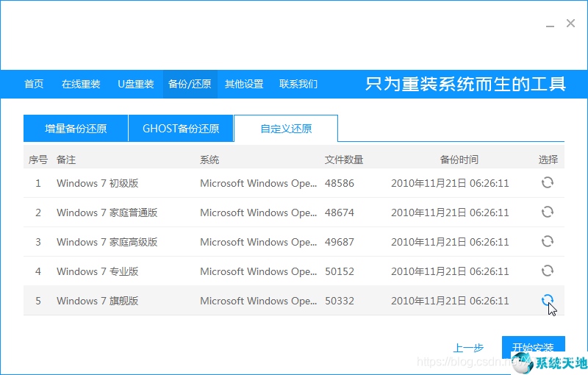Click system name in row 3
This screenshot has height=375, width=588.
click(x=259, y=242)
